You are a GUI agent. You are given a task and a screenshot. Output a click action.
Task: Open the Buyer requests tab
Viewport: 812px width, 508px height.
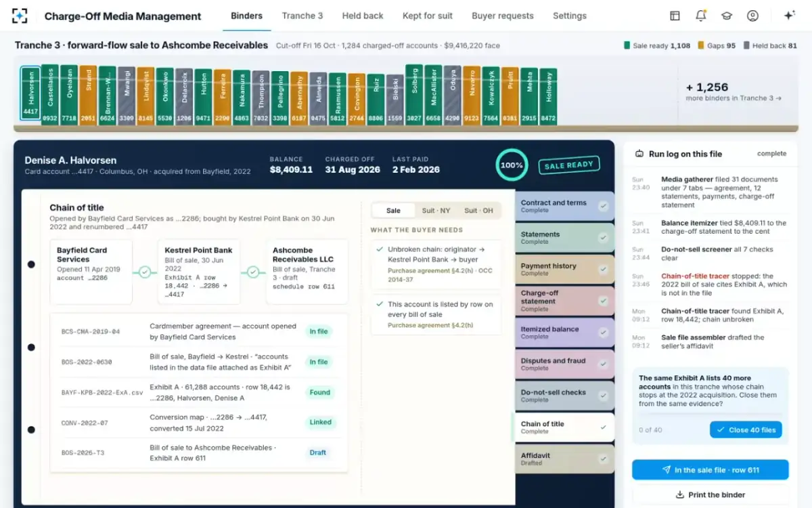[503, 16]
